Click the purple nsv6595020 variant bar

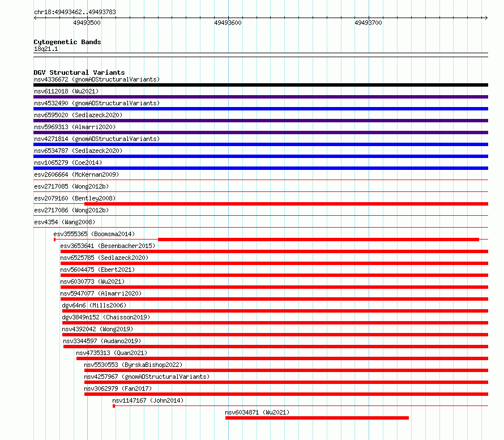tap(260, 121)
